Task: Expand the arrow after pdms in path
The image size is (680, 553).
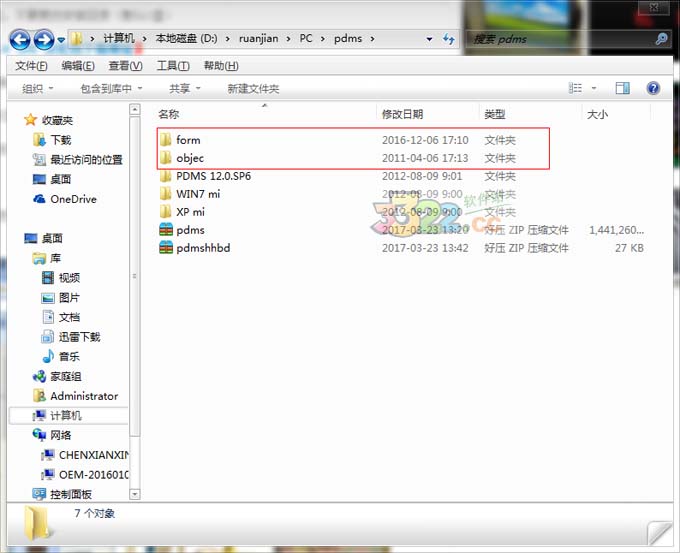Action: pyautogui.click(x=372, y=39)
